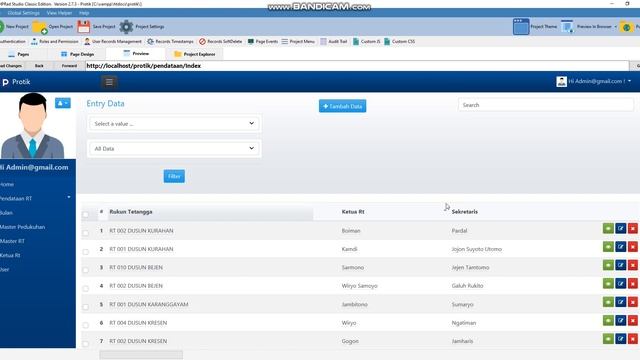Open Custom JS editor
Image resolution: width=640 pixels, height=360 pixels.
[367, 42]
